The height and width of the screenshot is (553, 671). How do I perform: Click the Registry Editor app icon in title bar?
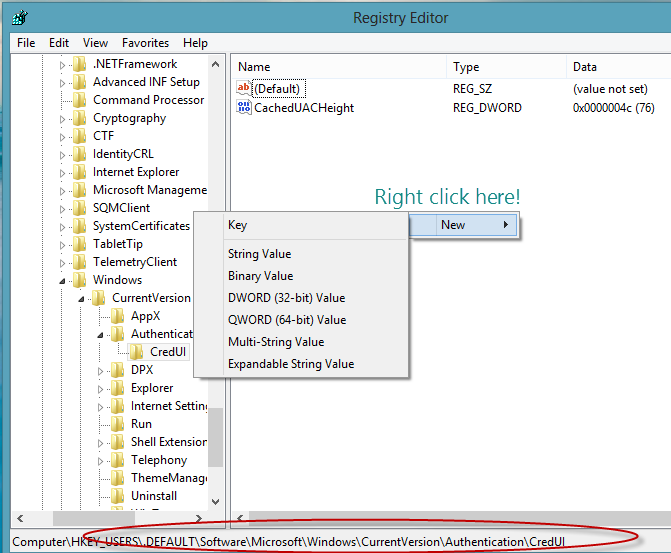coord(20,18)
